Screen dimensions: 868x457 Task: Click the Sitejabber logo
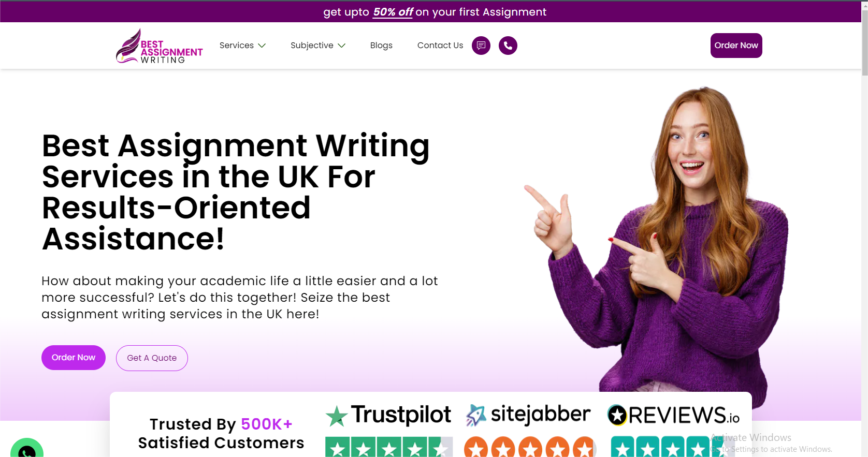click(x=528, y=415)
